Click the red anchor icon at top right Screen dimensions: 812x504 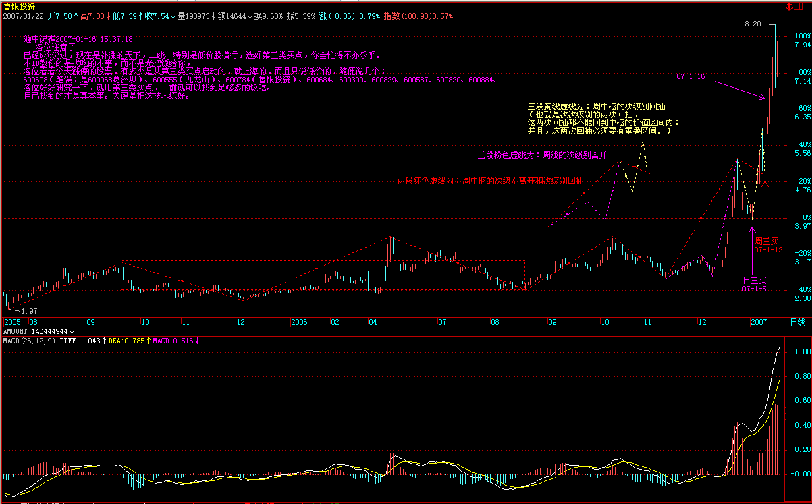pyautogui.click(x=789, y=6)
